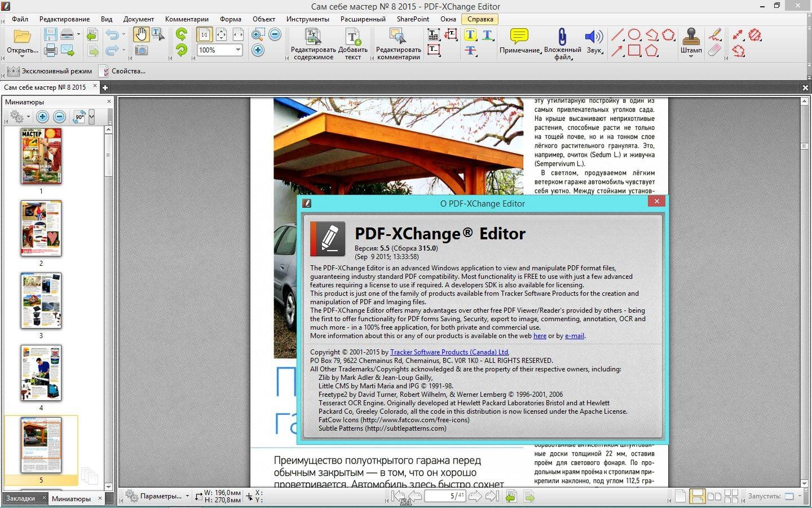Screen dimensions: 812x508
Task: Click the Добавить текст tool
Action: (353, 44)
